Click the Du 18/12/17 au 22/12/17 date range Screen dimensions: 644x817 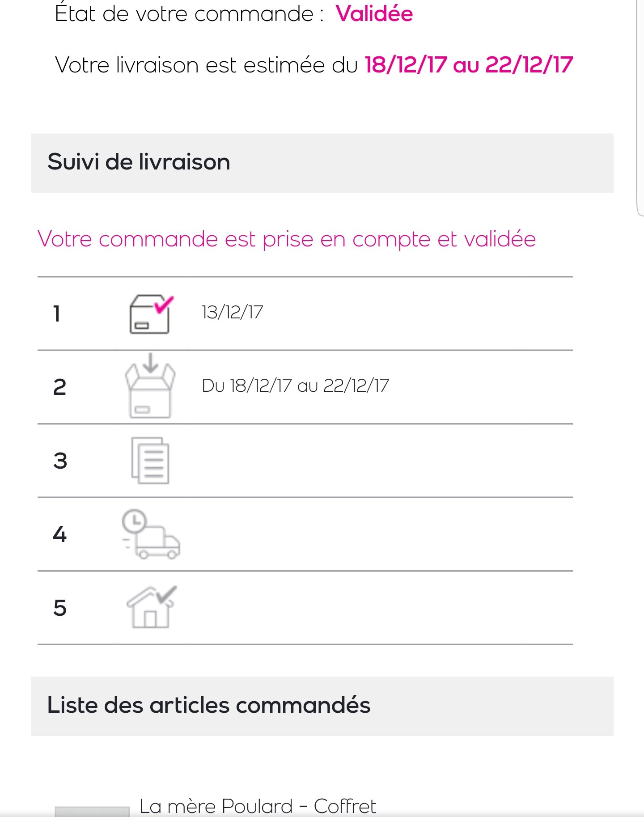296,385
